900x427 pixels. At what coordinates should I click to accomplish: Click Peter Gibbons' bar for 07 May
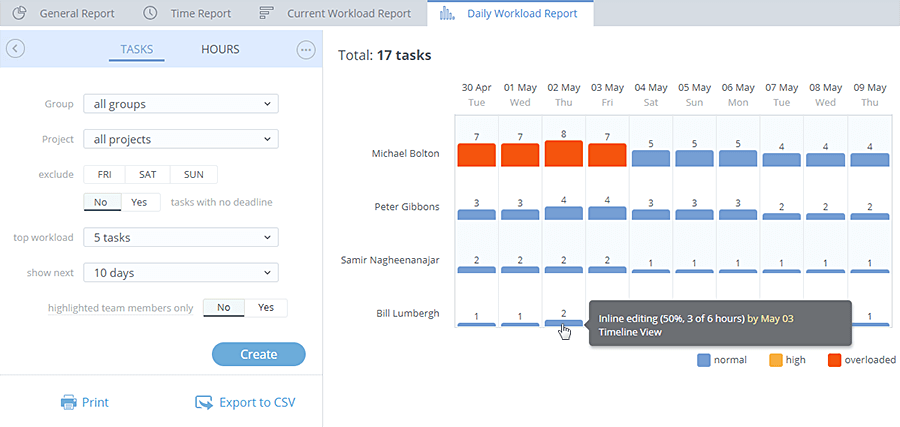(x=782, y=216)
